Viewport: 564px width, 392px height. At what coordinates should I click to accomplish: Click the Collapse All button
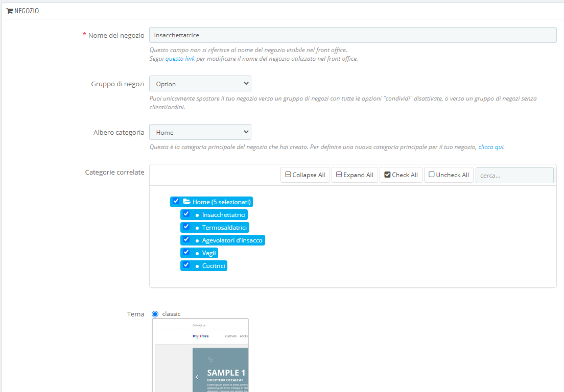305,175
